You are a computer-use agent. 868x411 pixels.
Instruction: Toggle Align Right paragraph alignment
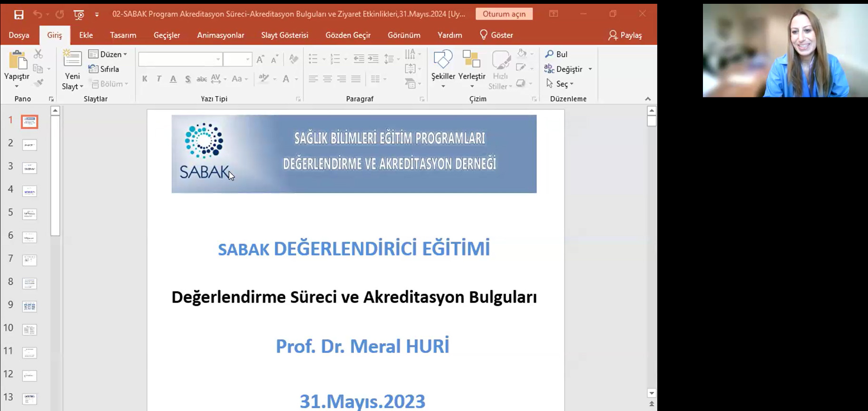[341, 79]
